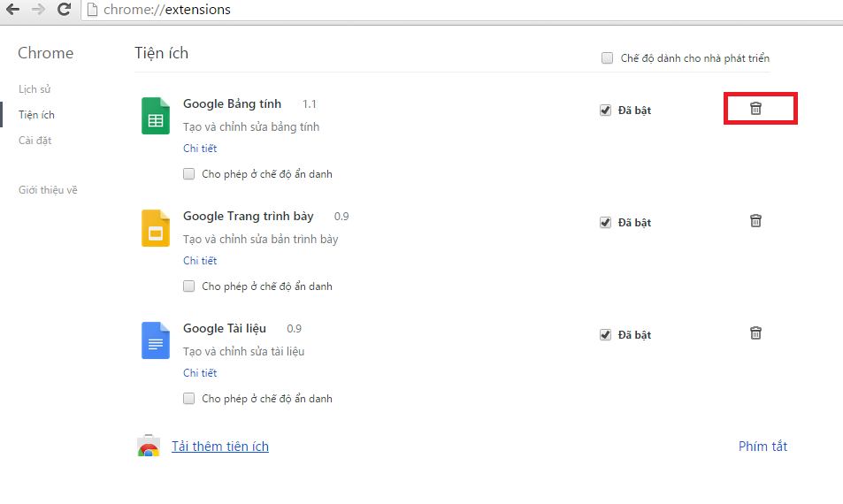Open Chi tiết for Google Bảng tính
Image resolution: width=843 pixels, height=504 pixels.
[x=200, y=149]
